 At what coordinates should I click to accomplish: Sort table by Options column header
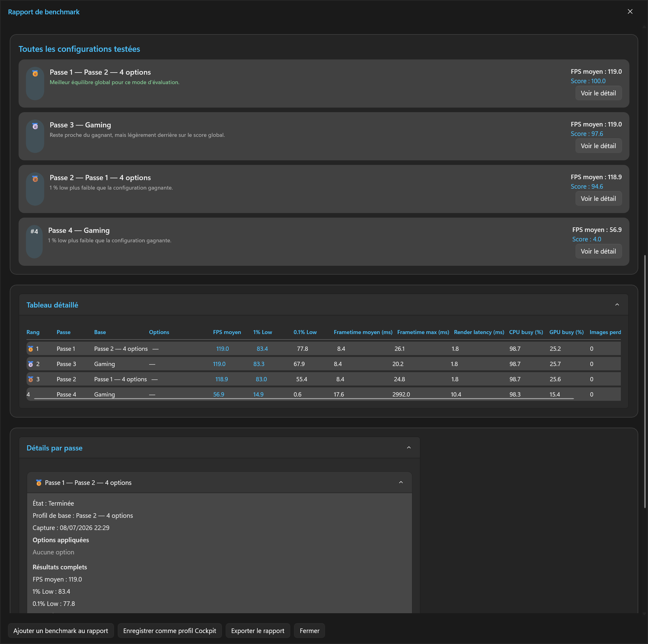[x=159, y=332]
